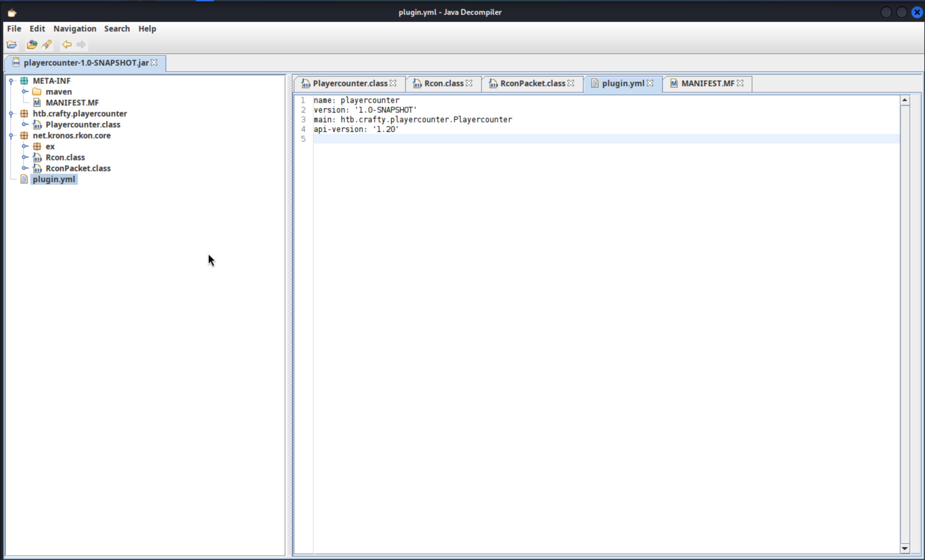Open the Search menu
This screenshot has height=560, width=925.
point(117,29)
